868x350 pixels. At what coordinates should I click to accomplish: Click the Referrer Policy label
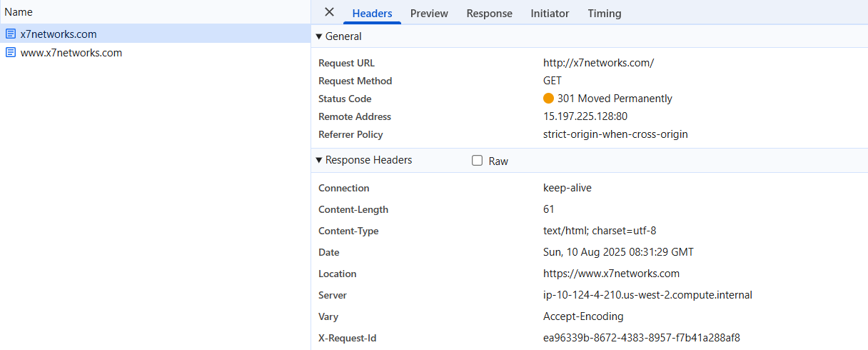[350, 134]
